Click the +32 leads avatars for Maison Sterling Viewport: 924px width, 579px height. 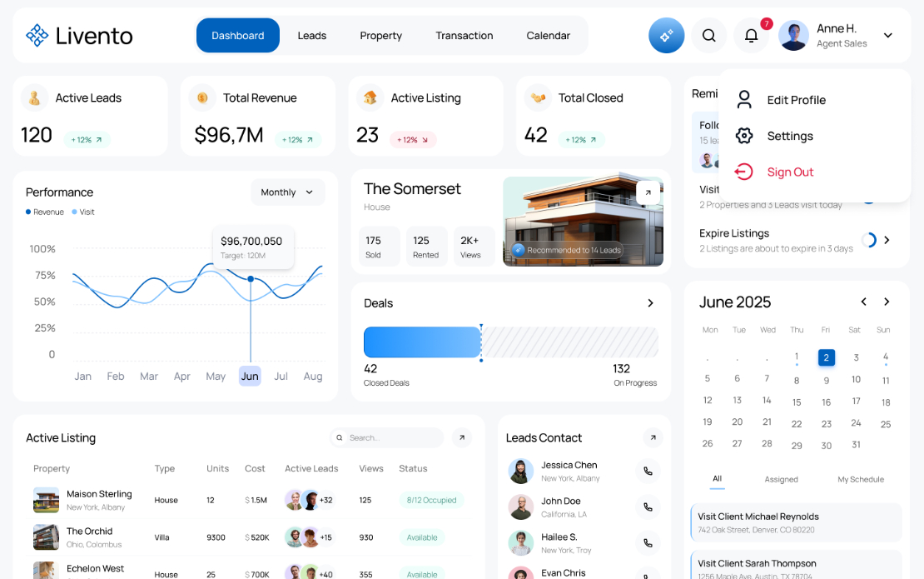(x=309, y=500)
